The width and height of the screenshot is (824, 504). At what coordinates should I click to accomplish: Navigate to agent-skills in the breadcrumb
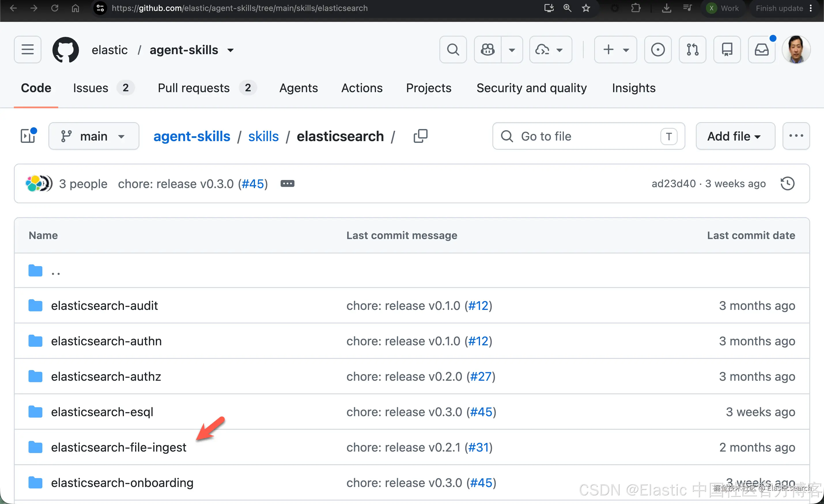pos(192,136)
